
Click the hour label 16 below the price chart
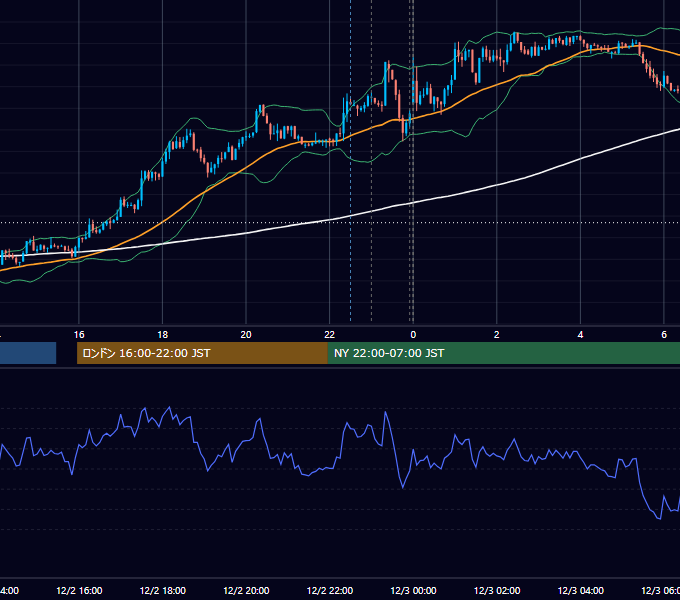coord(79,335)
